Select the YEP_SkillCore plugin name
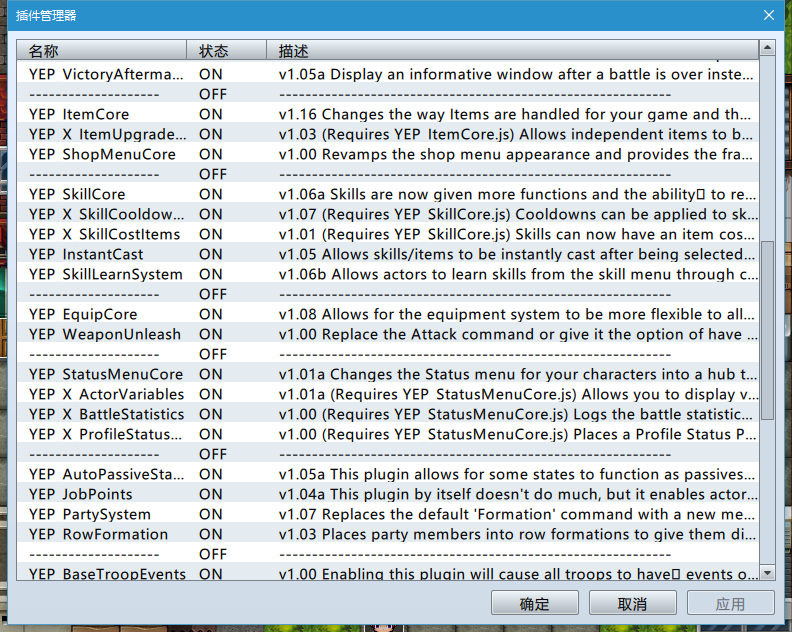Viewport: 792px width, 632px height. tap(77, 194)
